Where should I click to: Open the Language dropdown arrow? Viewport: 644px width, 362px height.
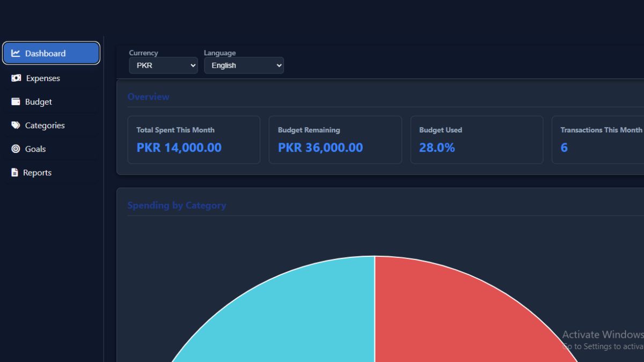pos(277,65)
